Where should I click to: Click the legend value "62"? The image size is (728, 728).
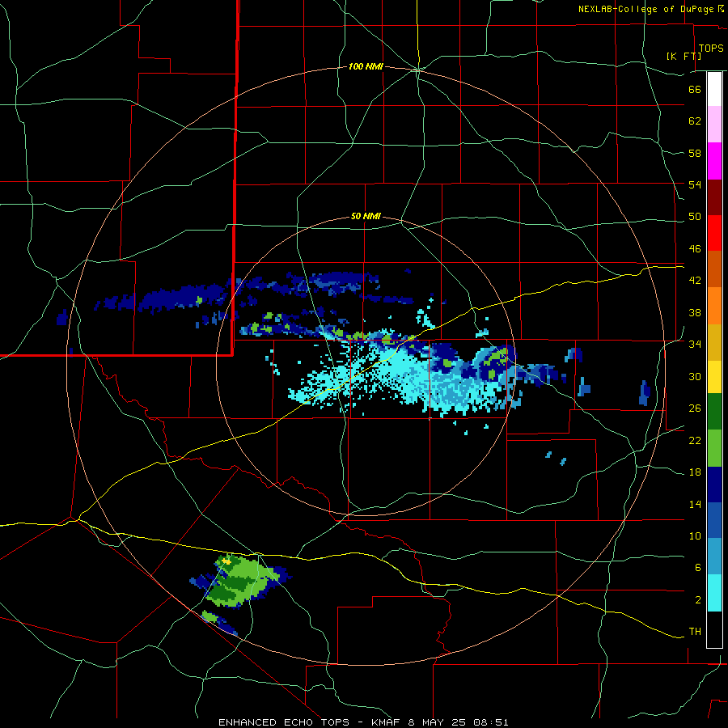coord(695,121)
